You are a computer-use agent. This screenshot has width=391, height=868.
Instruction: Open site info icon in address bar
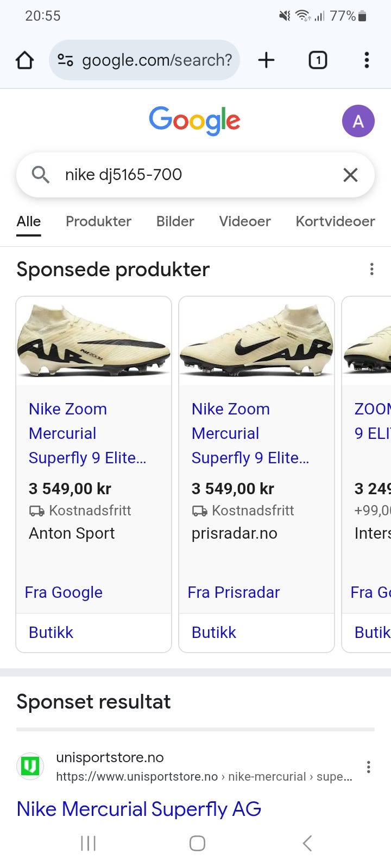click(x=66, y=60)
